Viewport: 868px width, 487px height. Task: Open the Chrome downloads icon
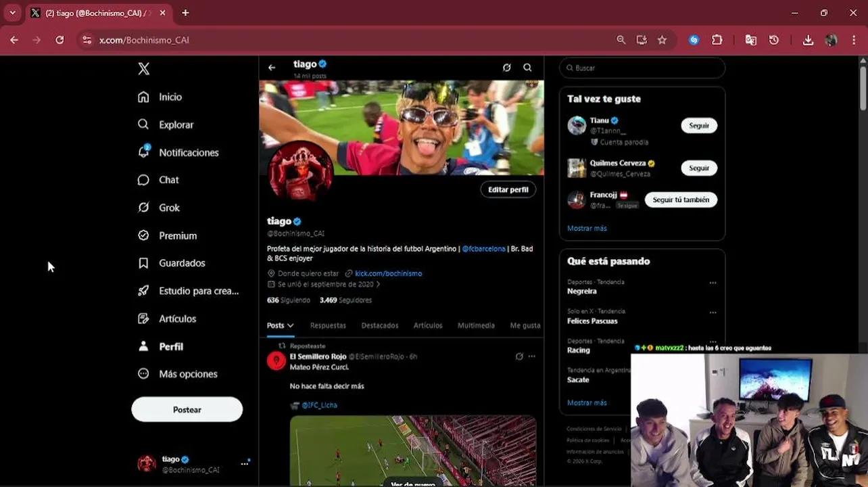coord(808,40)
